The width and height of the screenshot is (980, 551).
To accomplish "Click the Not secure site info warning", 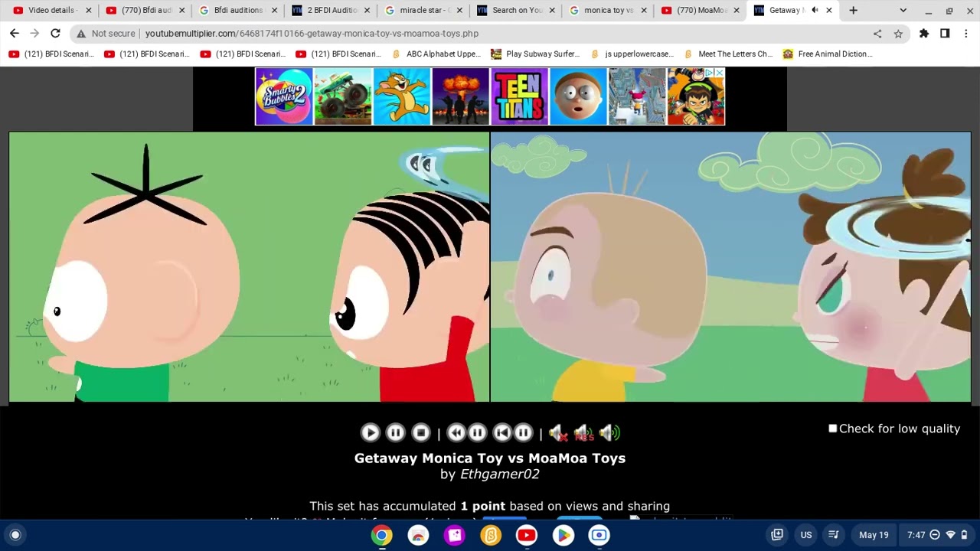I will (x=106, y=34).
